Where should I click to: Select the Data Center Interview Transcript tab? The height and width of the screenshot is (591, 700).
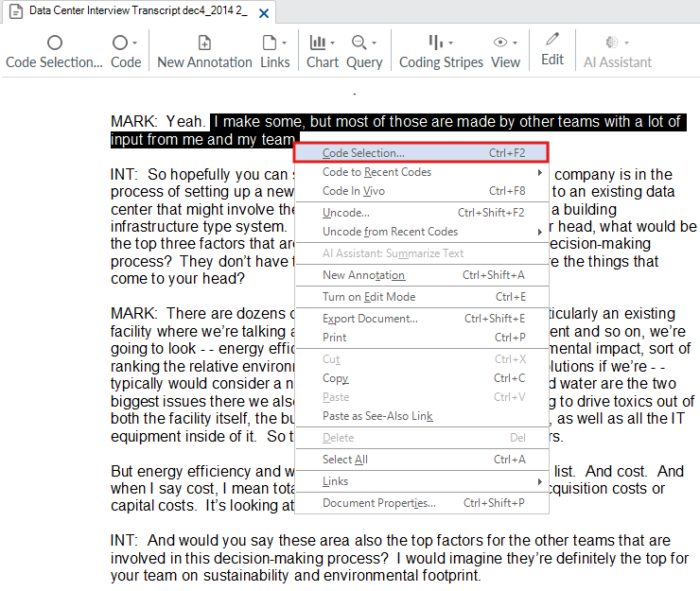139,11
